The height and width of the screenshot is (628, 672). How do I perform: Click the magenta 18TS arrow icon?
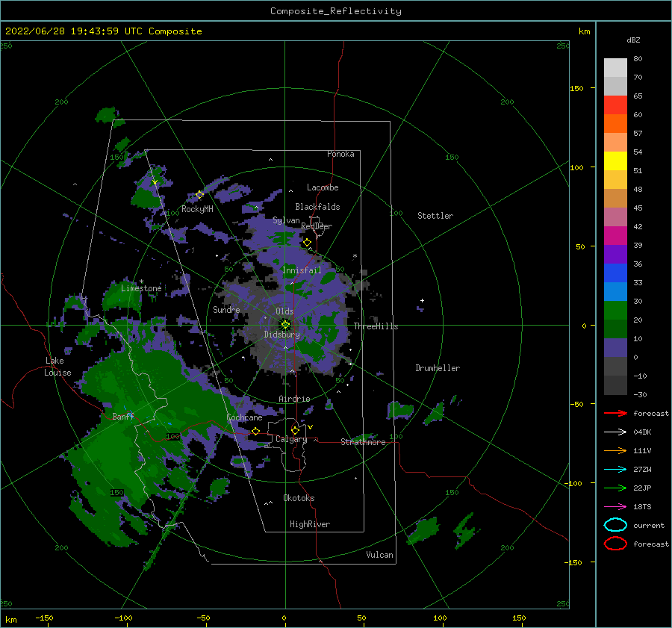click(615, 506)
